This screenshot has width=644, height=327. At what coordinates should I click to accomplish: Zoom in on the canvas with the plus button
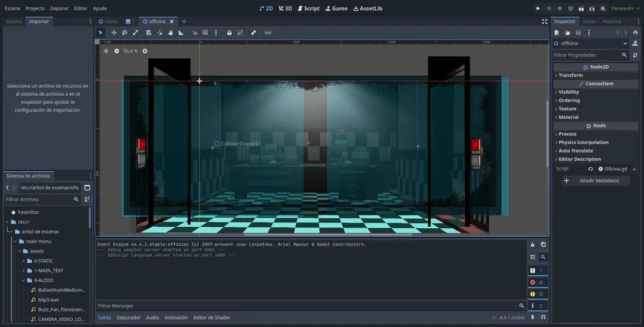[145, 51]
